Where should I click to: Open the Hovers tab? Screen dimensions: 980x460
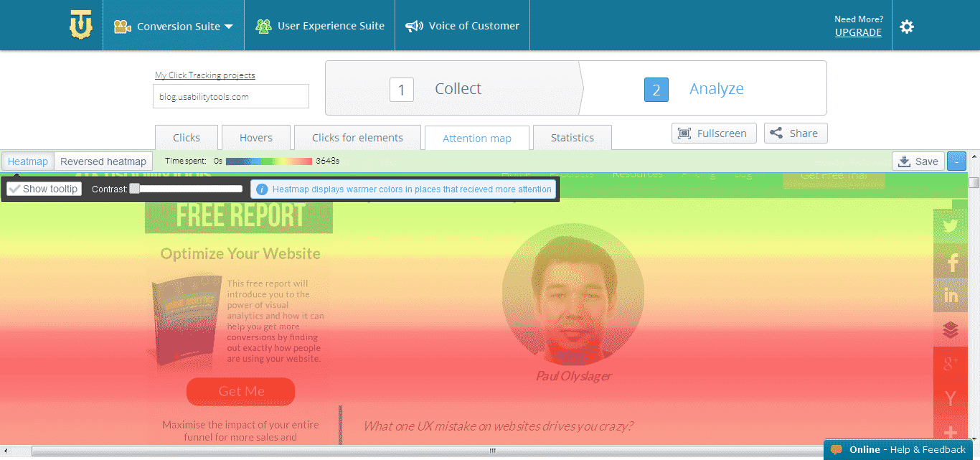click(256, 137)
